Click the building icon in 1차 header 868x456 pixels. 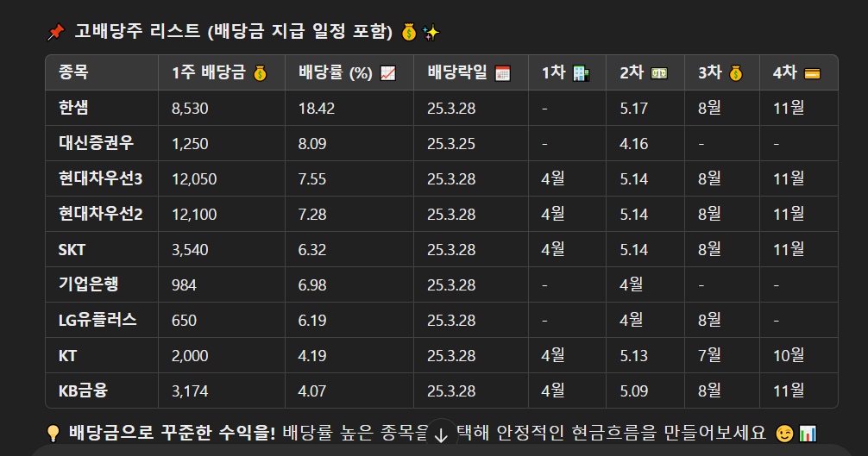click(581, 73)
